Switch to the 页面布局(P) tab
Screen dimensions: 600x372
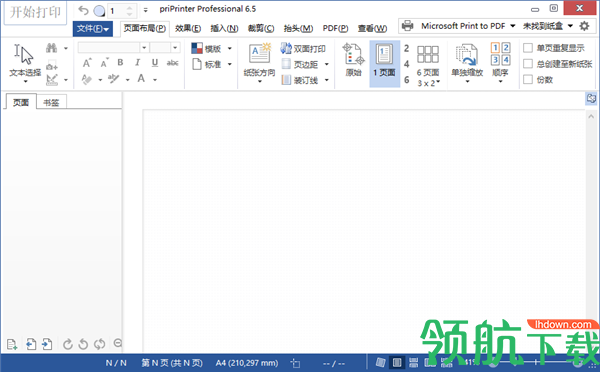click(x=145, y=29)
